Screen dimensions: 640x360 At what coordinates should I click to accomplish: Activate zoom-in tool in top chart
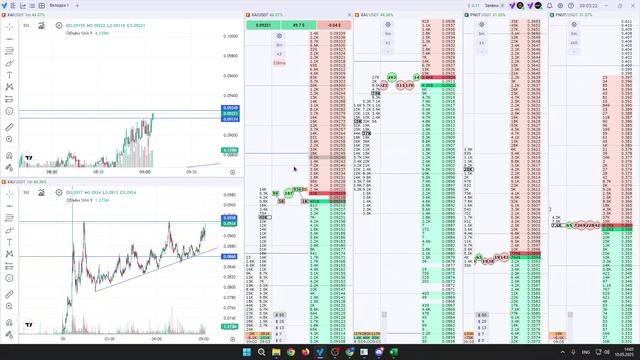(9, 139)
